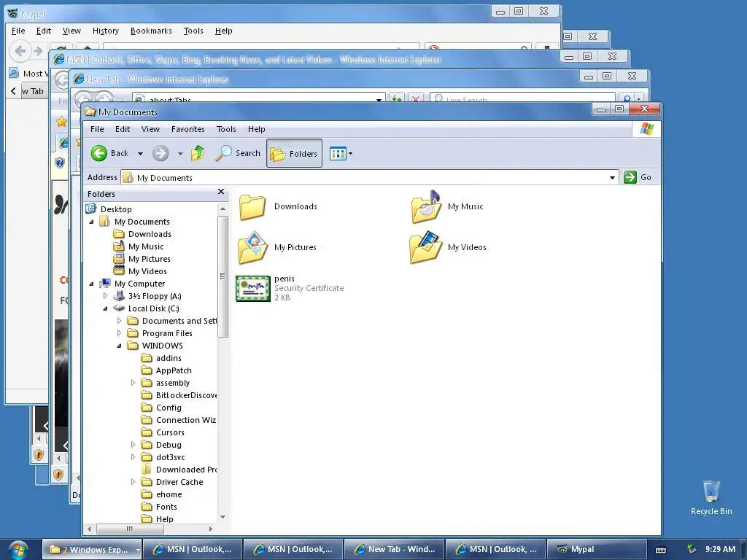Expand the Address bar dropdown
The height and width of the screenshot is (560, 747).
point(612,178)
